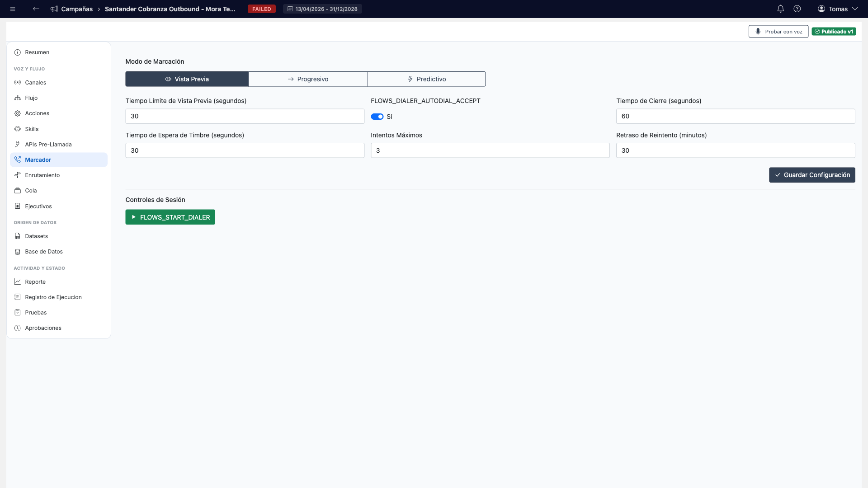Switch to the Progresivo mode tab

point(308,79)
